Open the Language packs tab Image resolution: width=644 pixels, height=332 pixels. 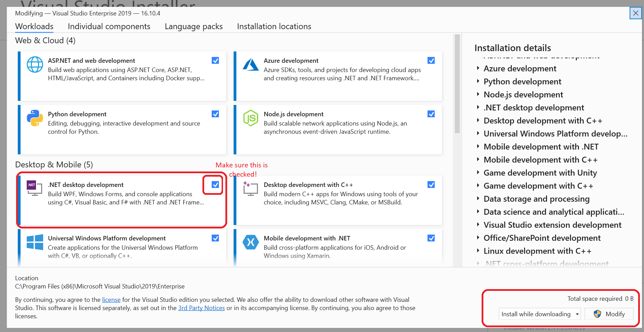(x=194, y=26)
